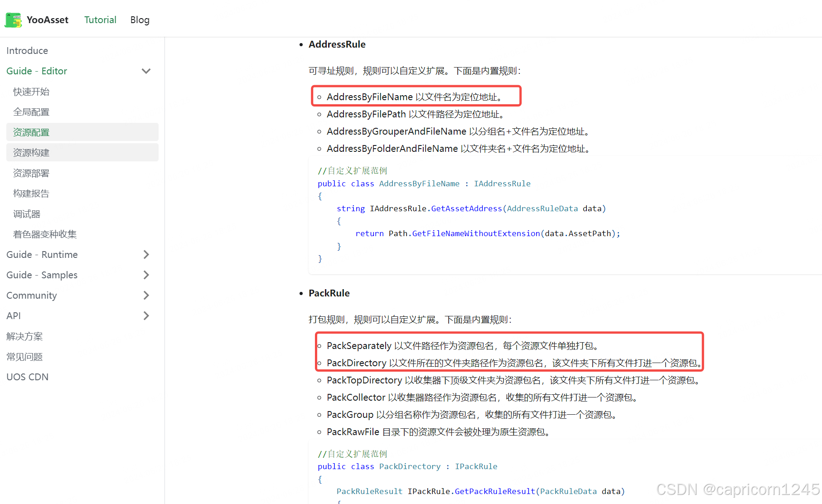Select the Community sidebar category

click(32, 296)
